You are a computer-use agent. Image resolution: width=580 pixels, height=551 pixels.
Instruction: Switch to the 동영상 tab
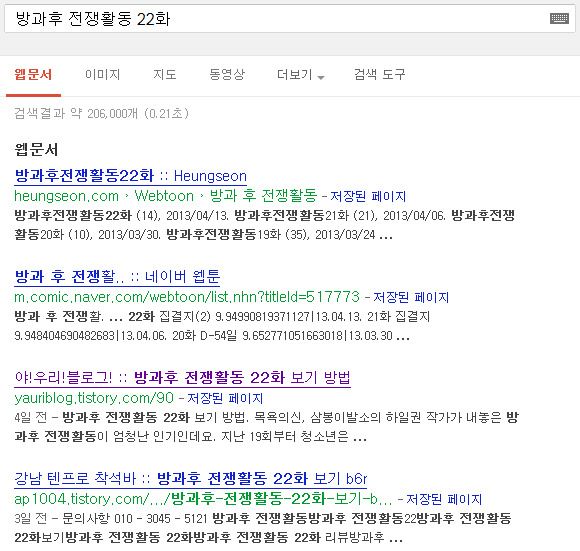[x=227, y=75]
